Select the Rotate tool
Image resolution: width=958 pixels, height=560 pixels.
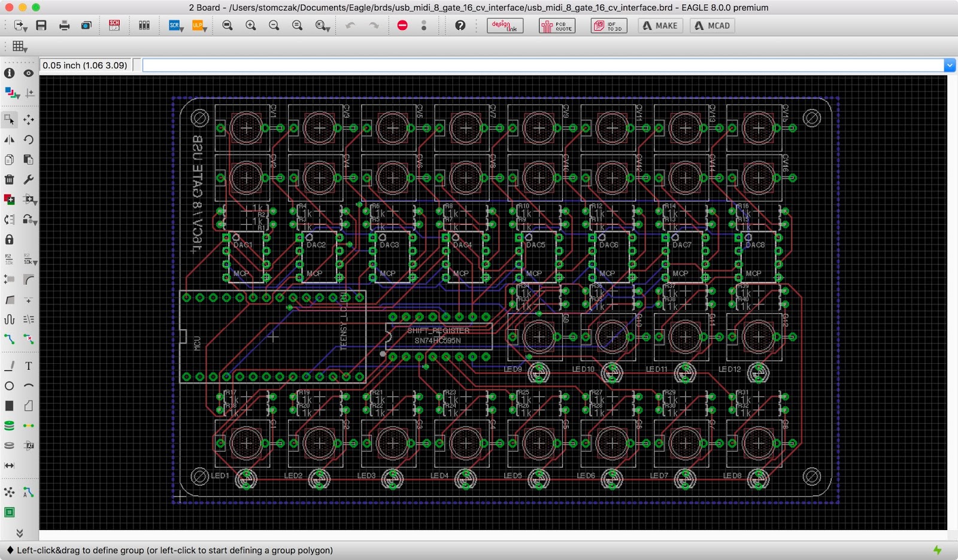pos(29,139)
